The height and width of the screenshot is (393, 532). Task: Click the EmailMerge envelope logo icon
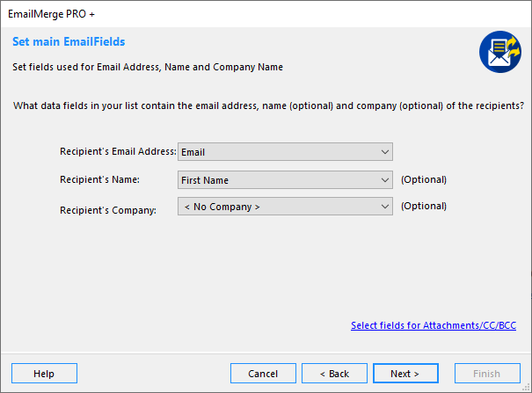(500, 52)
